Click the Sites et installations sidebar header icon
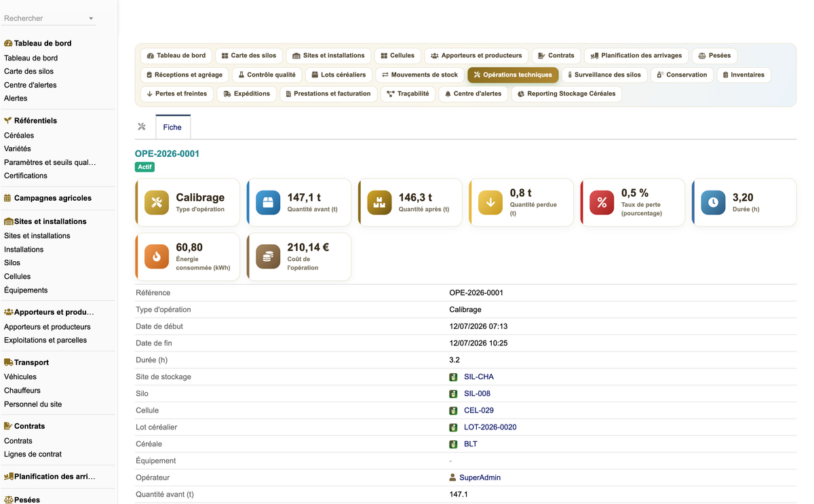The width and height of the screenshot is (814, 504). [9, 221]
